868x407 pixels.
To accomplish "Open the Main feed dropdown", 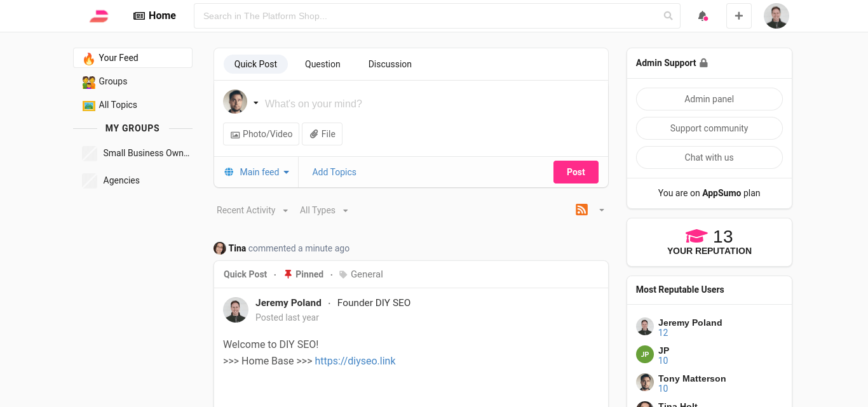I will tap(260, 171).
